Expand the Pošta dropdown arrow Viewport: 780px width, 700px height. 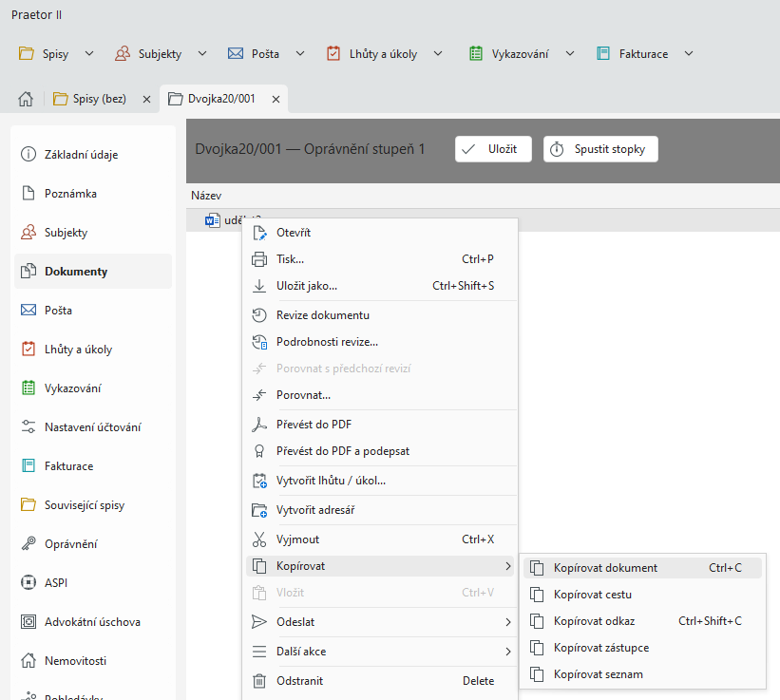300,53
